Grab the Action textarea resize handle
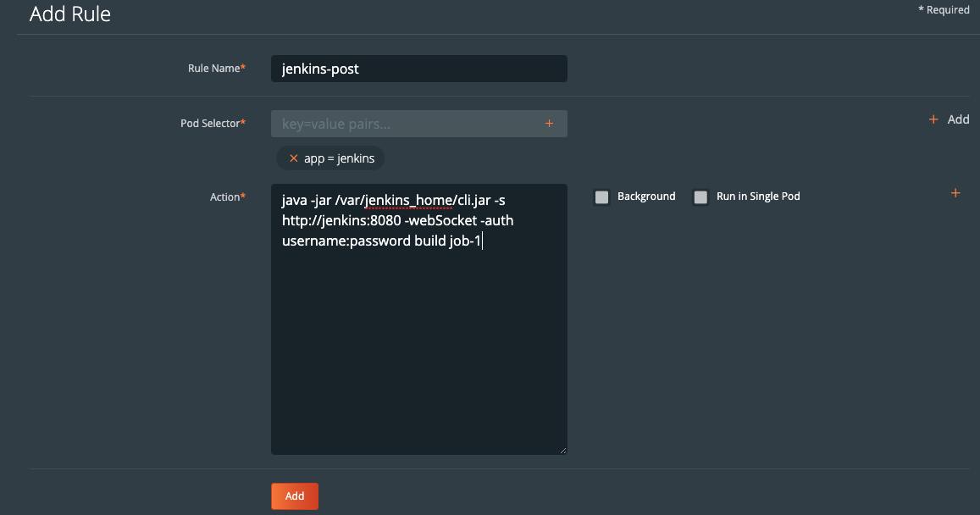Screen dimensions: 980x515 coord(562,450)
